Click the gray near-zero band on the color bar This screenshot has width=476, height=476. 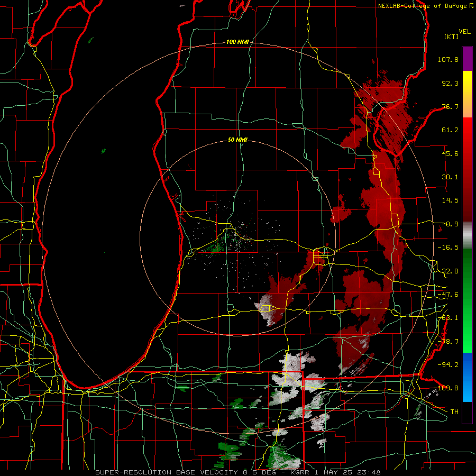point(467,235)
